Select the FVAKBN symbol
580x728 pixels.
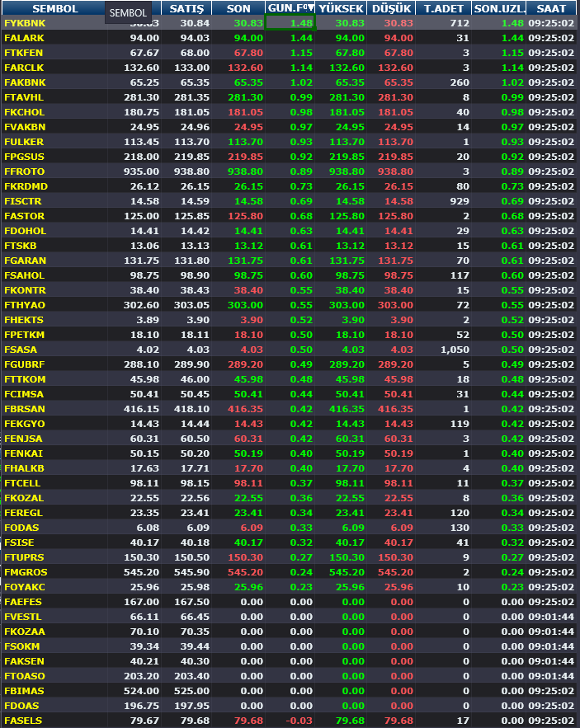pyautogui.click(x=25, y=127)
